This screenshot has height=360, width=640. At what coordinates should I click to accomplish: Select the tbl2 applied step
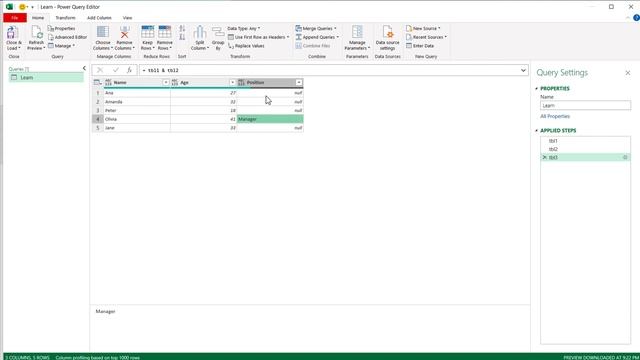[585, 149]
